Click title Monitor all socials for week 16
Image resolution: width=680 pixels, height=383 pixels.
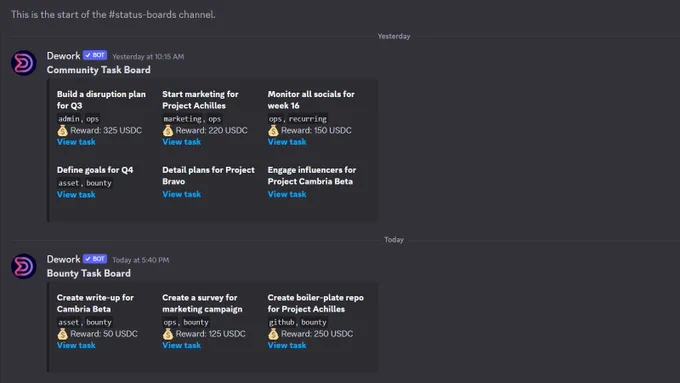pos(311,100)
